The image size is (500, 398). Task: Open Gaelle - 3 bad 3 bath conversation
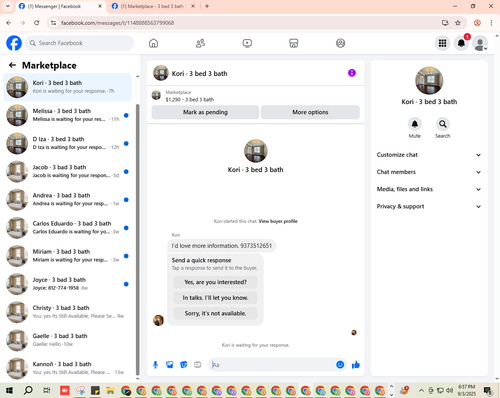click(x=67, y=340)
